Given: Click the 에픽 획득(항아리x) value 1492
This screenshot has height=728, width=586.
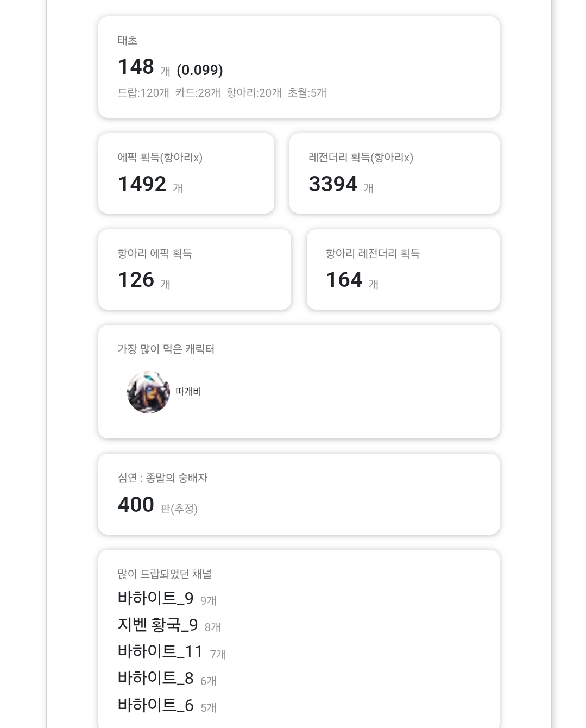Looking at the screenshot, I should tap(142, 184).
